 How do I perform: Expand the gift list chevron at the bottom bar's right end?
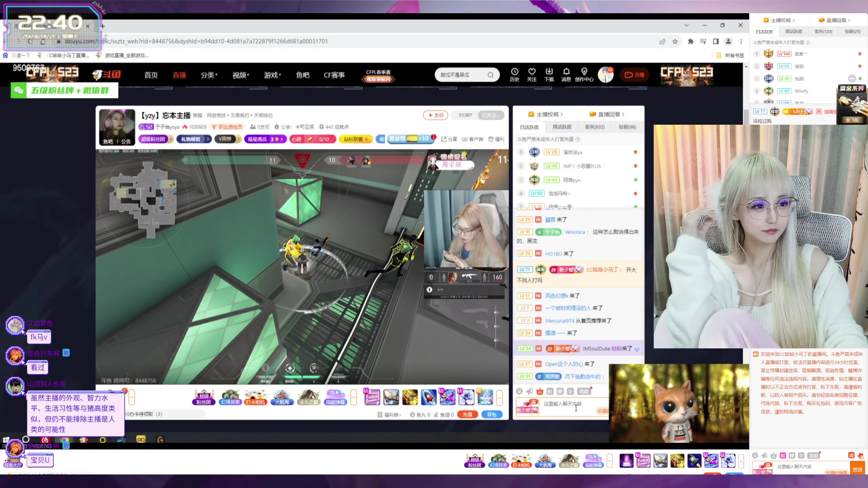coord(741,461)
